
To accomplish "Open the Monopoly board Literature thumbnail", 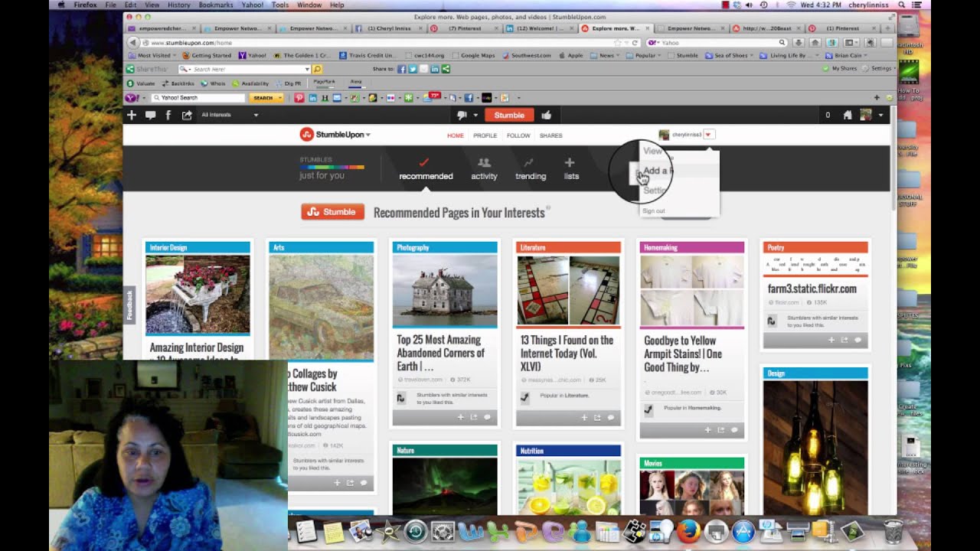I will (x=568, y=291).
